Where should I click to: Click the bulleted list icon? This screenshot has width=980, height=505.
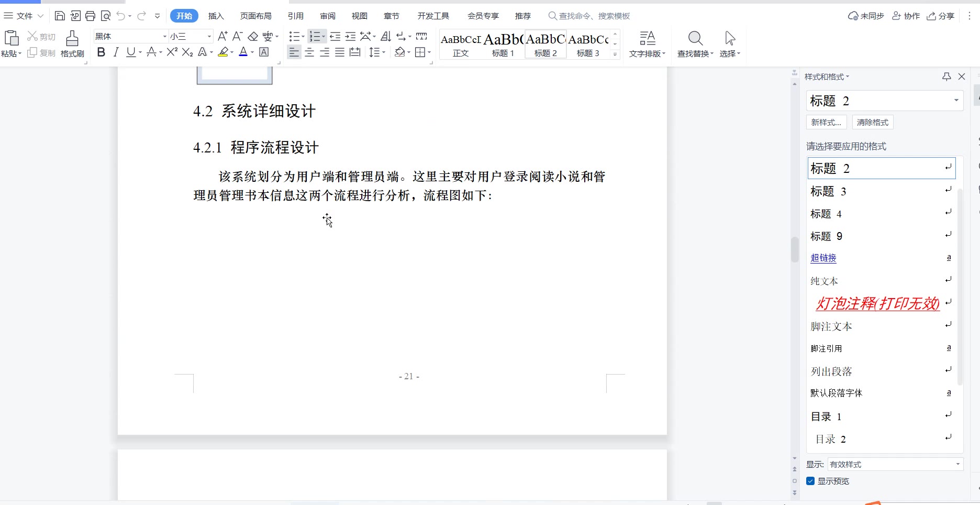click(x=294, y=36)
